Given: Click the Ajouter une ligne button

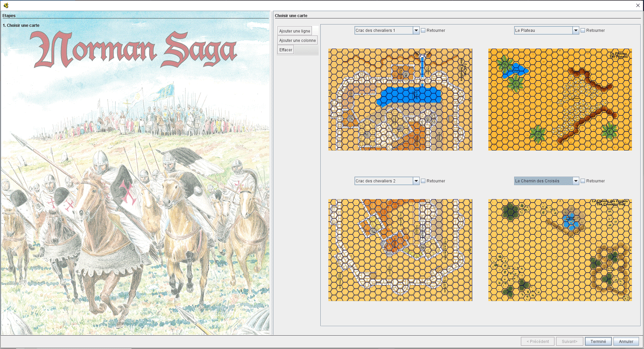Looking at the screenshot, I should tap(295, 31).
